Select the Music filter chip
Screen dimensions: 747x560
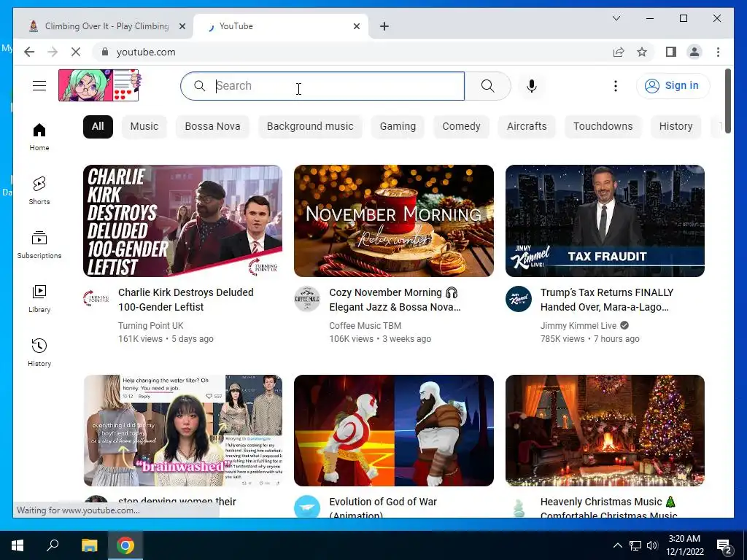[x=144, y=127]
